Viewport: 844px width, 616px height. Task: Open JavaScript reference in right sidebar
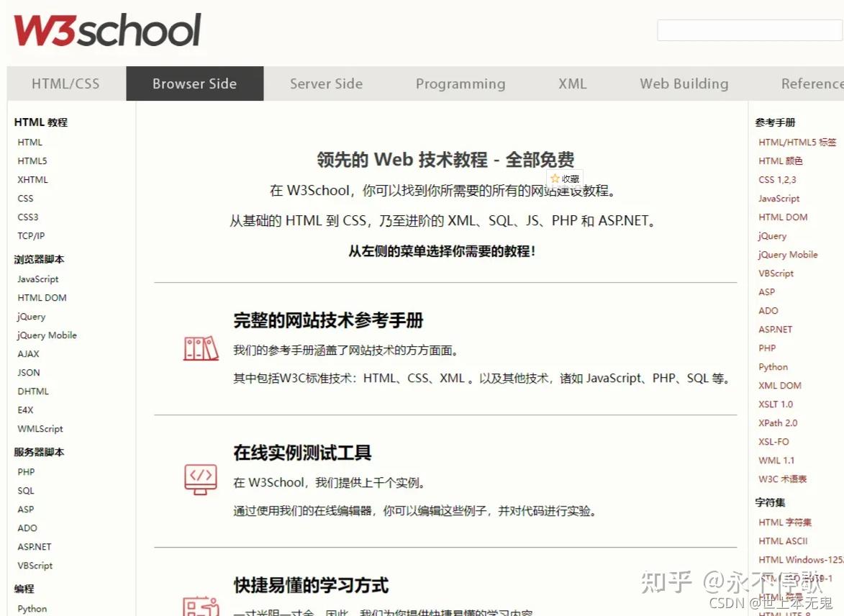tap(779, 199)
